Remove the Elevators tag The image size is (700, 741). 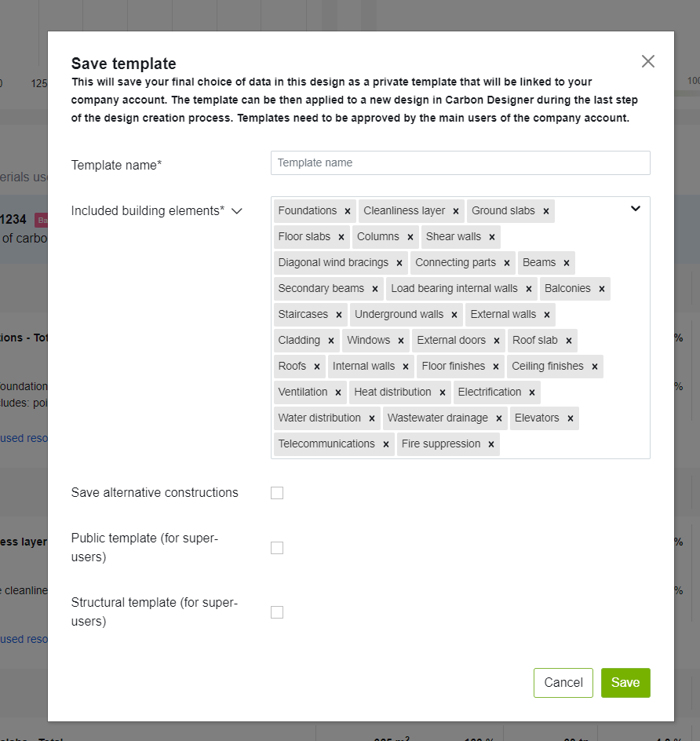click(x=570, y=418)
